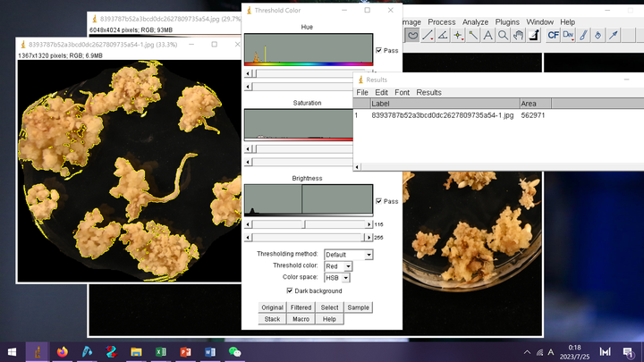The height and width of the screenshot is (362, 644).
Task: Open the Analyze menu
Action: coord(475,21)
